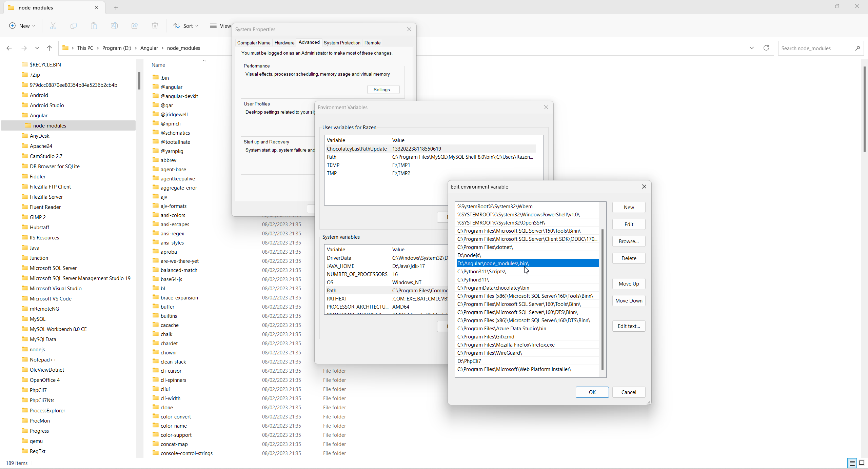868x469 pixels.
Task: Click the Paste clipboard icon
Action: 94,26
